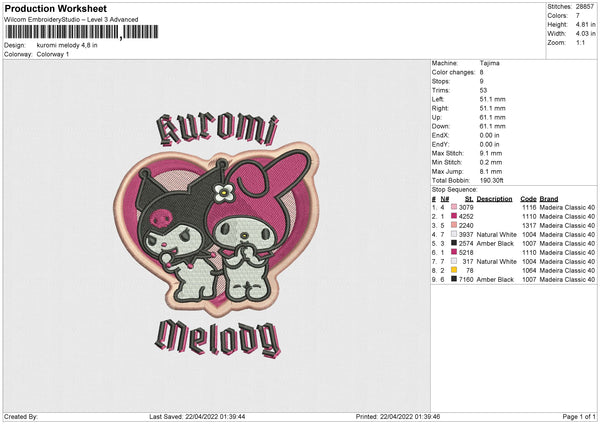Click the Total Bobbin value '190.30ft'

(x=491, y=180)
